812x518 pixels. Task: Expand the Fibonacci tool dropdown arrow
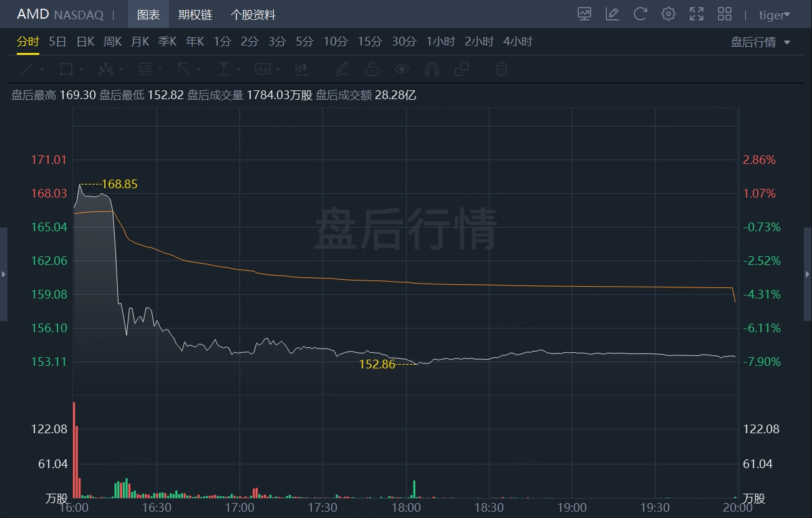[x=160, y=69]
